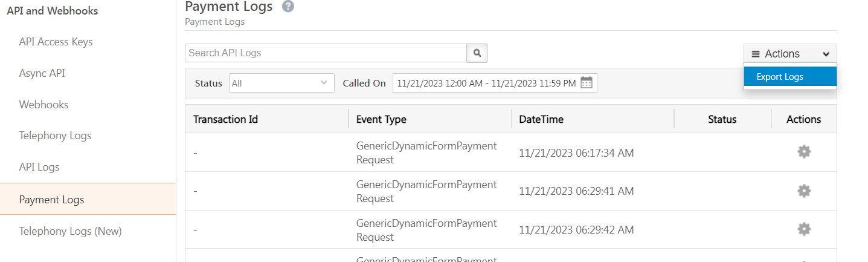Sort by Event Type column header
Screen dimensions: 868x262
[x=381, y=119]
